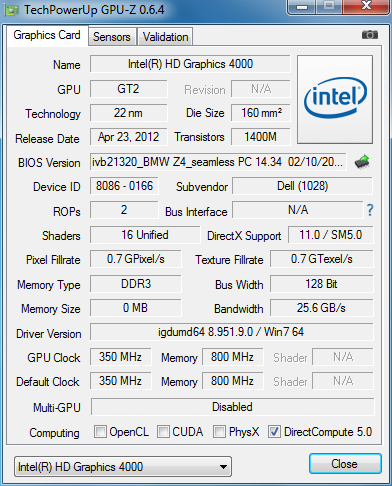Check the PhysX checkbox
Viewport: 392px width, 486px height.
pos(219,431)
